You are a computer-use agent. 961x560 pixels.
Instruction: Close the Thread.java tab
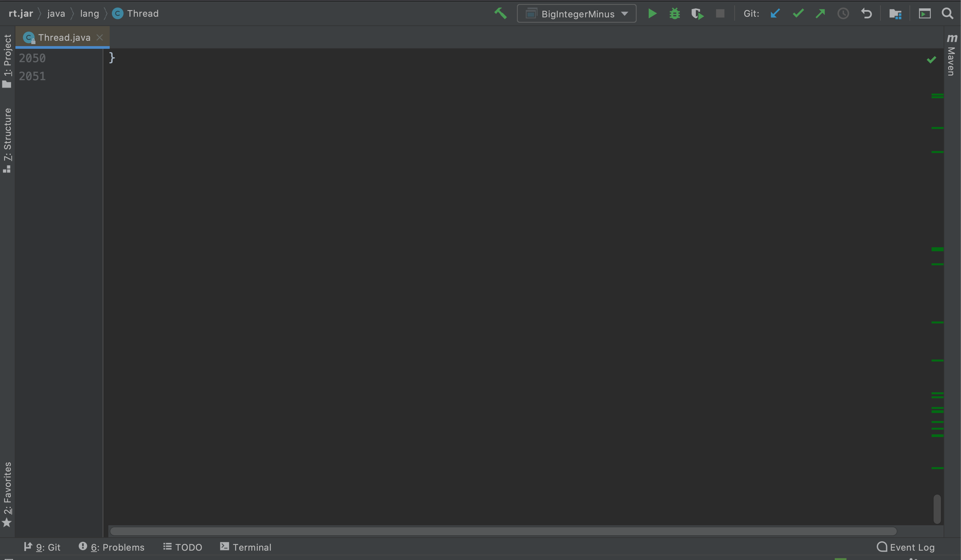click(x=100, y=37)
